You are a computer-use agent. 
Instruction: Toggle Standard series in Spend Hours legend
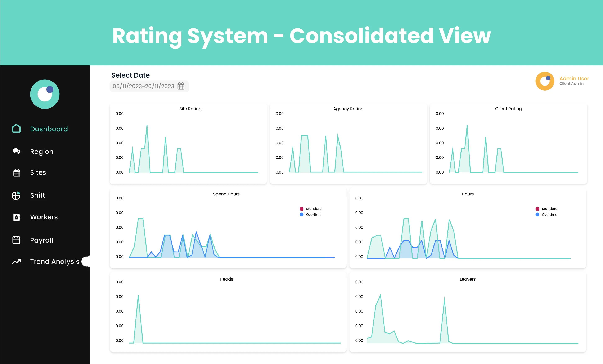314,209
